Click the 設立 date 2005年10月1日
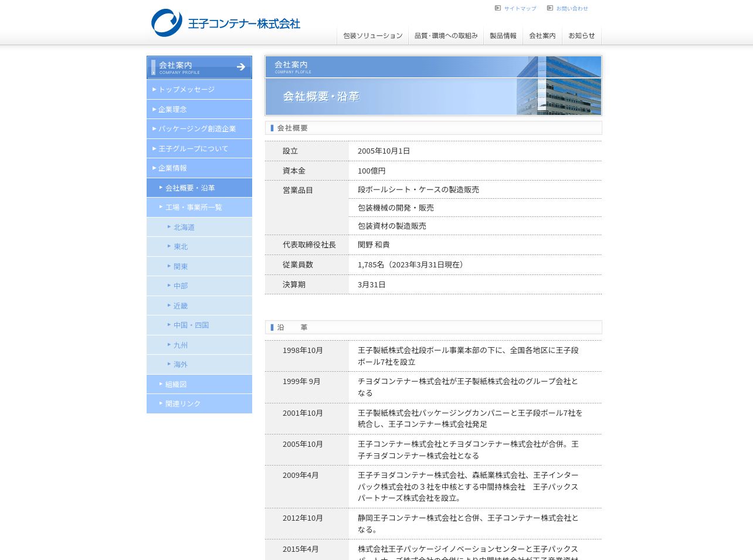The height and width of the screenshot is (560, 753). click(x=384, y=151)
